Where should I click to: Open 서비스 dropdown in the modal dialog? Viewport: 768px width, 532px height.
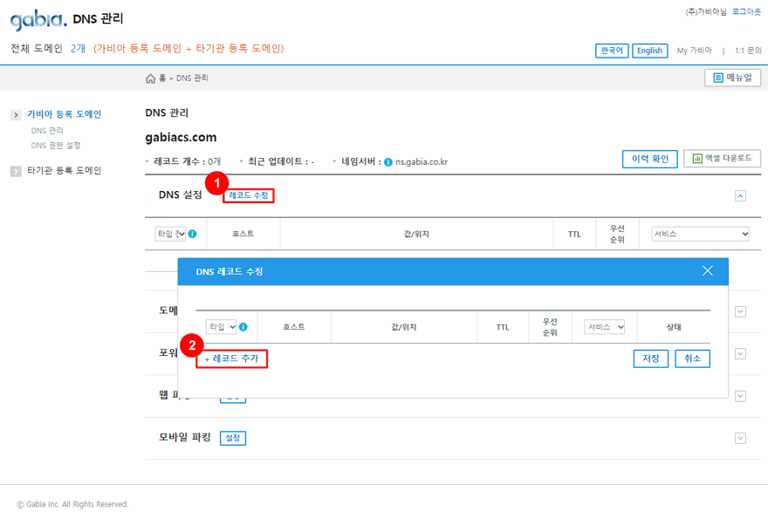[605, 327]
